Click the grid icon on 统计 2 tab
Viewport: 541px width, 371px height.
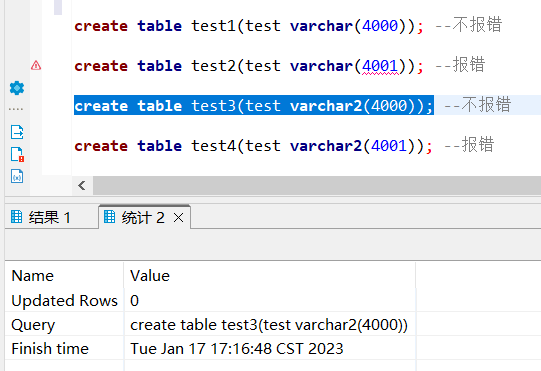click(x=109, y=217)
